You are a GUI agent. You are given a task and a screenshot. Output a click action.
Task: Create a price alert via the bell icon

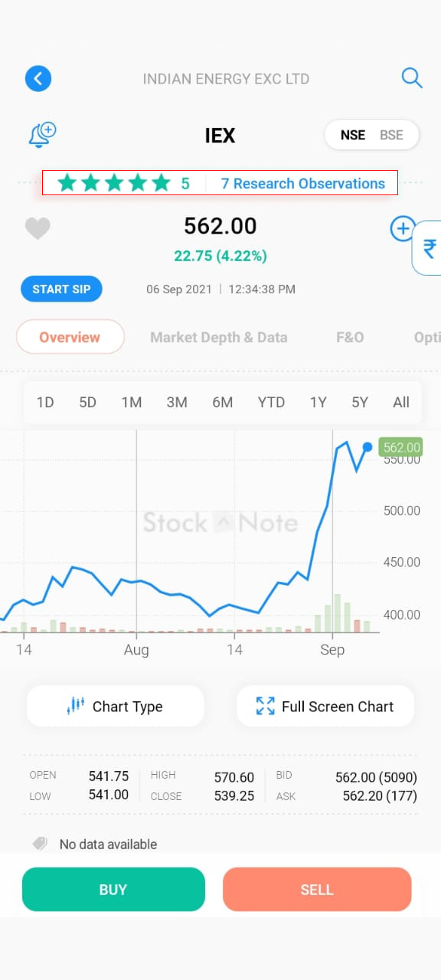pyautogui.click(x=42, y=134)
